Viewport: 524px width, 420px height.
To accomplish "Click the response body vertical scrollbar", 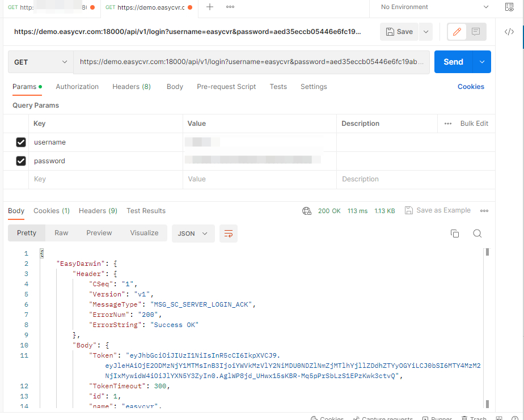I will (x=487, y=328).
